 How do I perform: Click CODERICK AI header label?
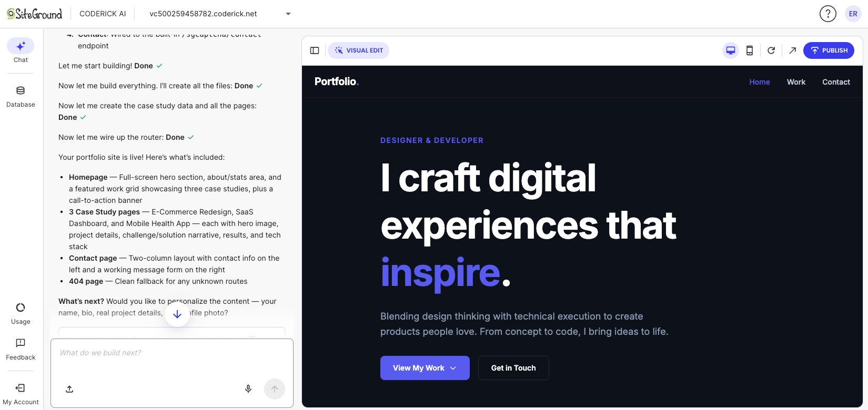(x=103, y=14)
